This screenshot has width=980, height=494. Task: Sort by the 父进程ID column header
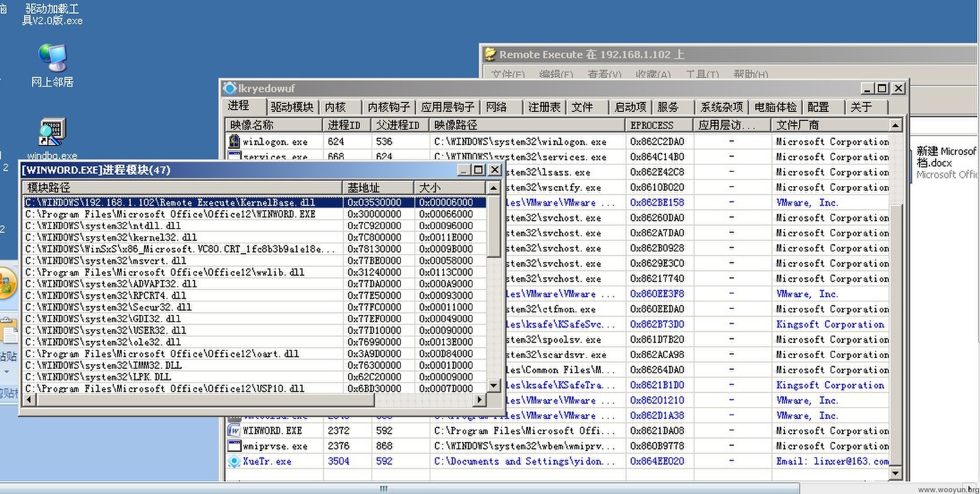point(400,125)
